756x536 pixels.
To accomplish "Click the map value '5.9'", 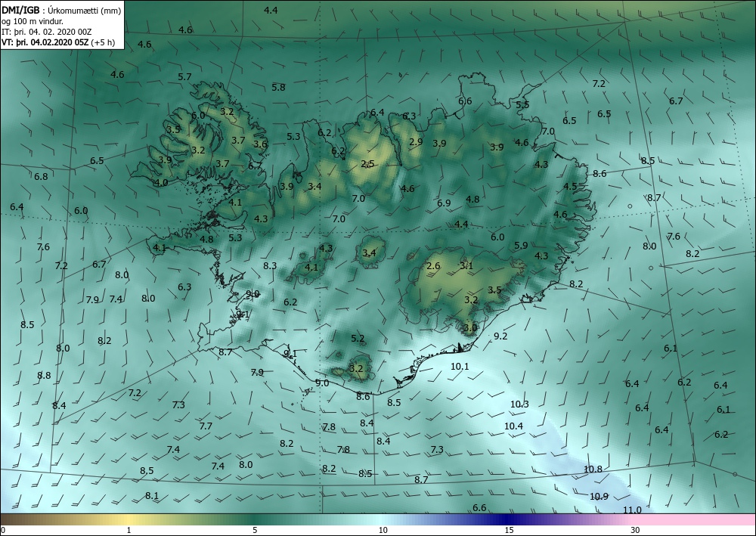I will point(521,246).
